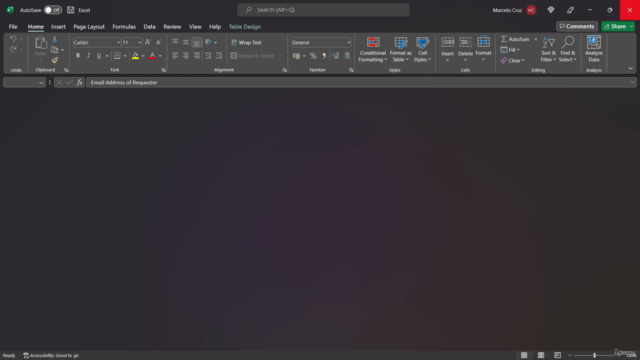
Task: Expand the Format as Table gallery
Action: point(400,49)
